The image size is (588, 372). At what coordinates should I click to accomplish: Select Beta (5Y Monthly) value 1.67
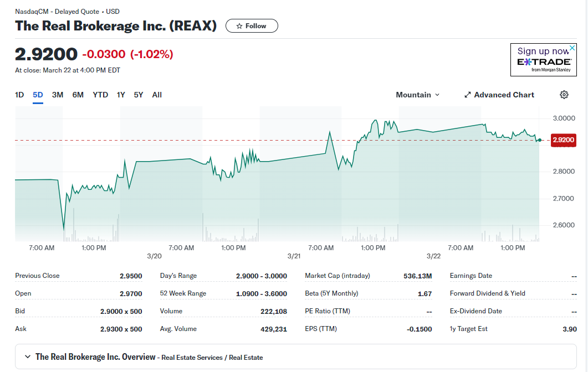click(425, 294)
